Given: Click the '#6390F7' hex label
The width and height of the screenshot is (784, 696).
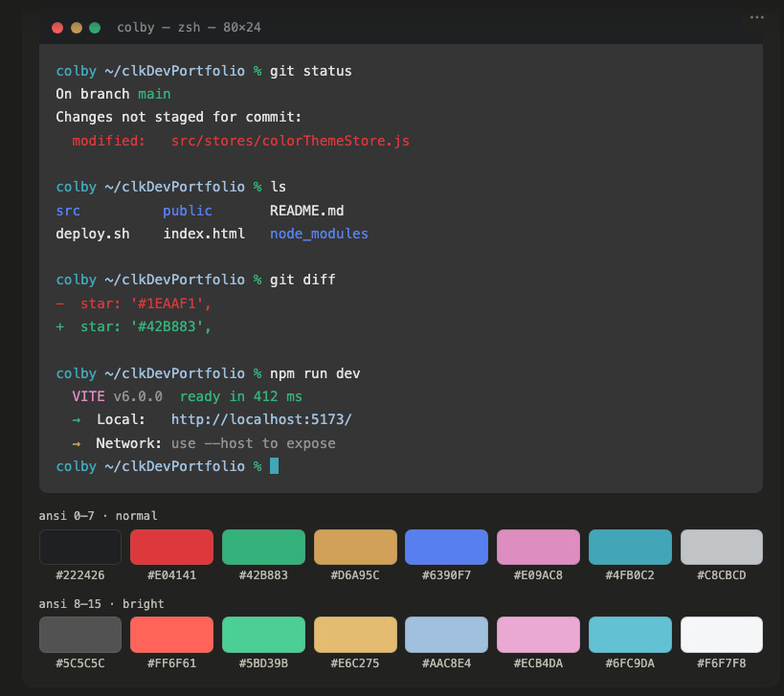Looking at the screenshot, I should click(446, 575).
